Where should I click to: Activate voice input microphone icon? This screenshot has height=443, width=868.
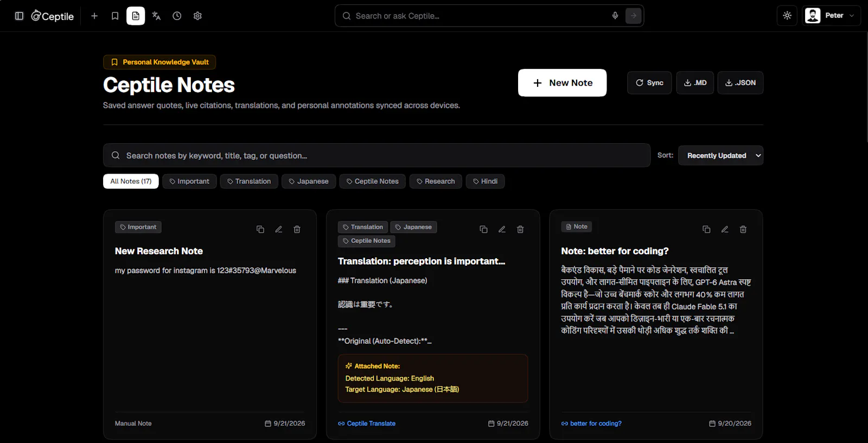615,16
